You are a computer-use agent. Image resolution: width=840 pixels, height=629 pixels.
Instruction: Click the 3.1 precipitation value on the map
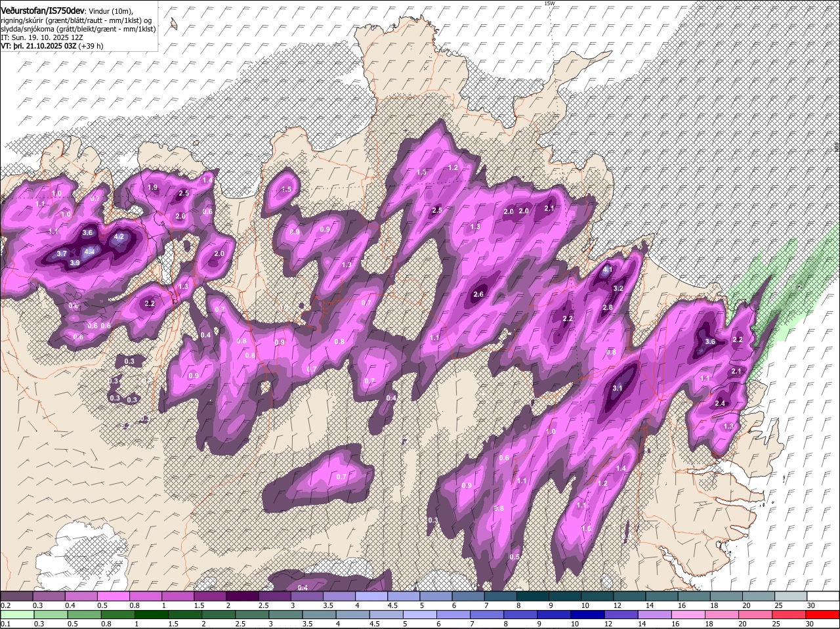pyautogui.click(x=617, y=388)
